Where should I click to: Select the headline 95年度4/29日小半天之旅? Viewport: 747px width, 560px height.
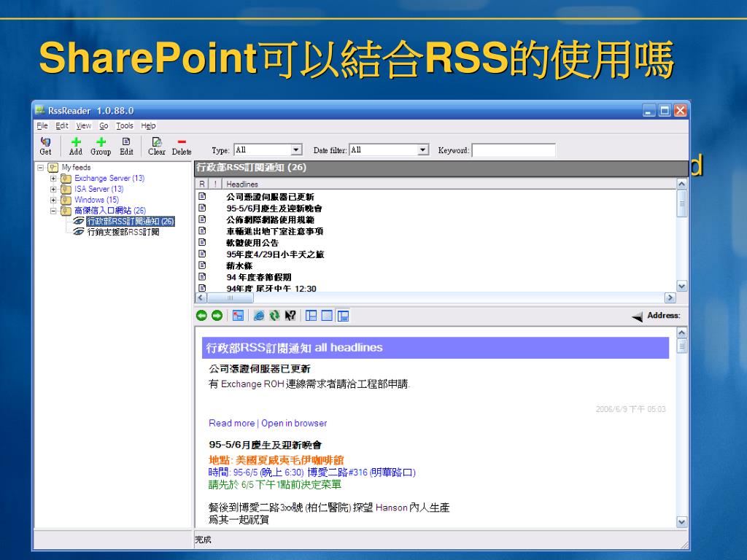[275, 254]
